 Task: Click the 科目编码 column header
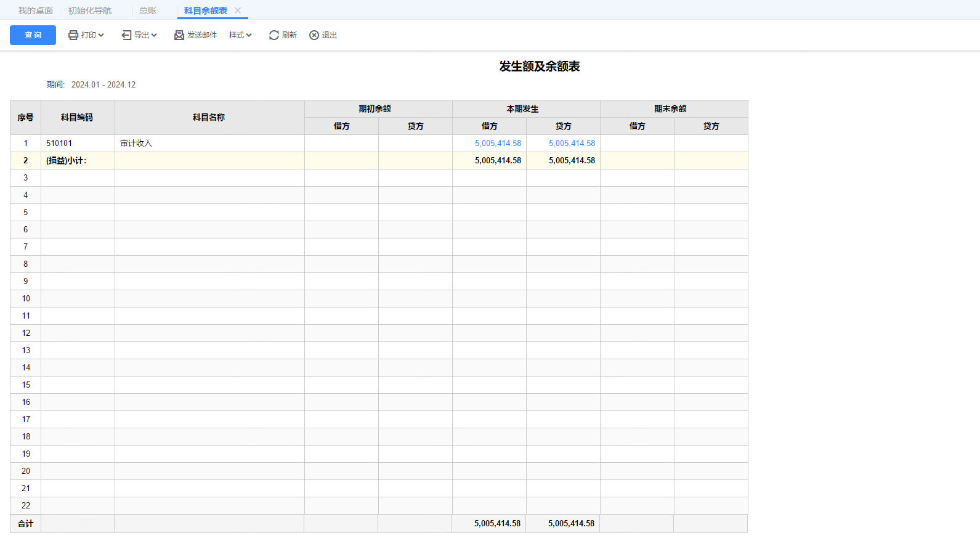click(77, 117)
